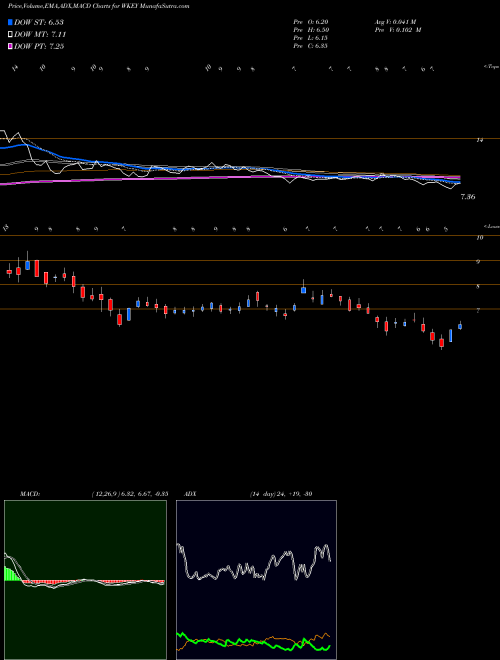Click the chart title mentioning WKEY MunafaSutra.com

coord(98,6)
